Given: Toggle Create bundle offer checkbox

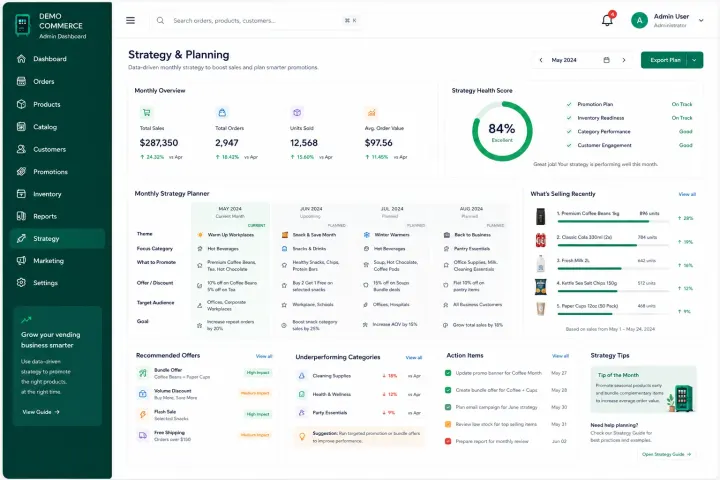Looking at the screenshot, I should coord(448,390).
